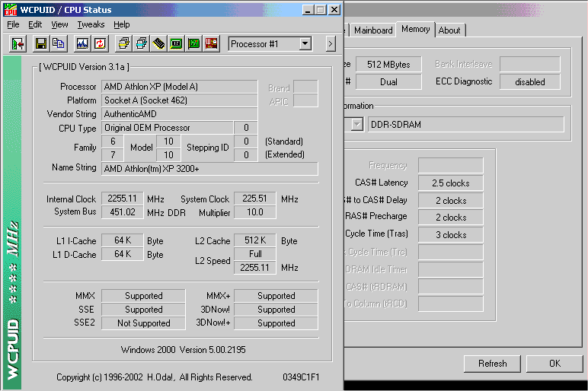Click the green chipset board icon

pyautogui.click(x=176, y=44)
